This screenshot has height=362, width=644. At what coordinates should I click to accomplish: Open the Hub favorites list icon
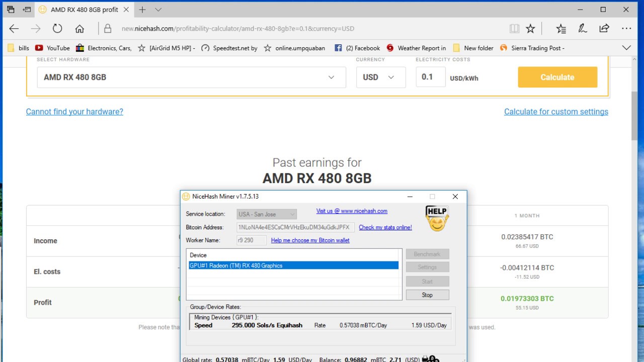point(561,29)
